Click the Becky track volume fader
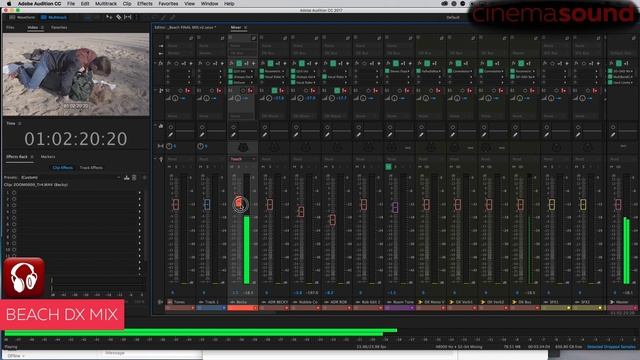The width and height of the screenshot is (640, 360). pos(239,203)
